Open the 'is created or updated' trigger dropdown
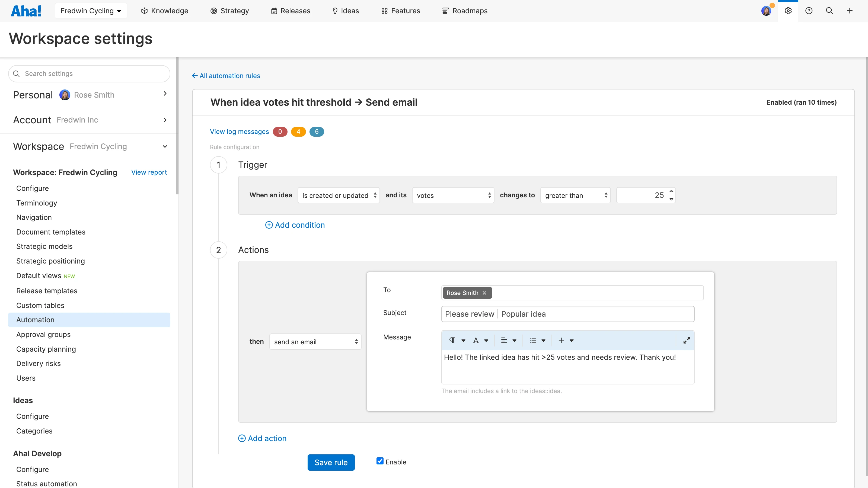The image size is (868, 488). click(339, 195)
